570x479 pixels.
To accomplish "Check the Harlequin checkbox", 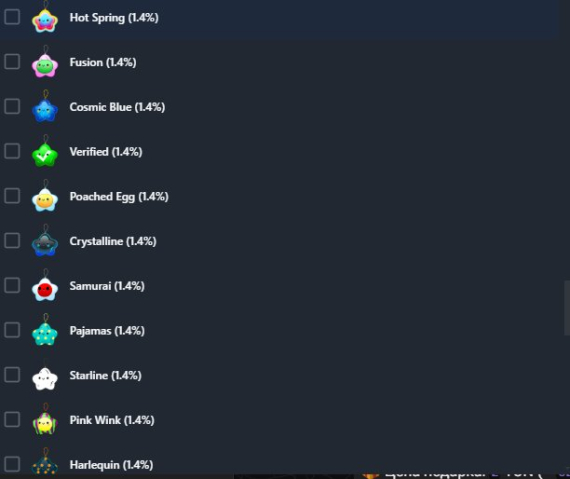I will [x=12, y=464].
